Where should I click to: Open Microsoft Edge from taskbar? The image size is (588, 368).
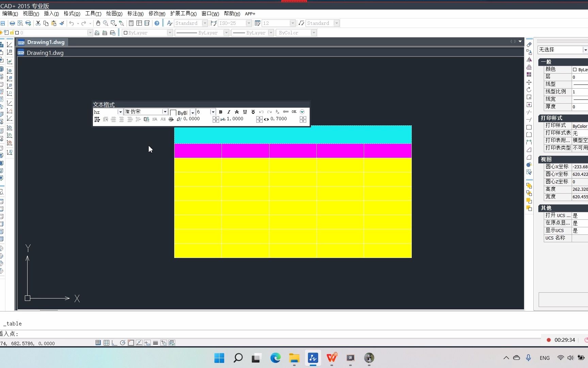coord(275,358)
